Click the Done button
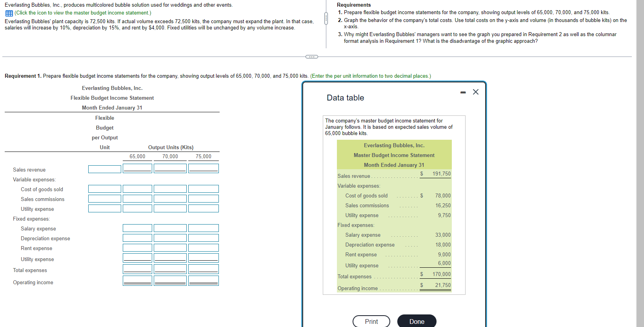 (x=417, y=322)
